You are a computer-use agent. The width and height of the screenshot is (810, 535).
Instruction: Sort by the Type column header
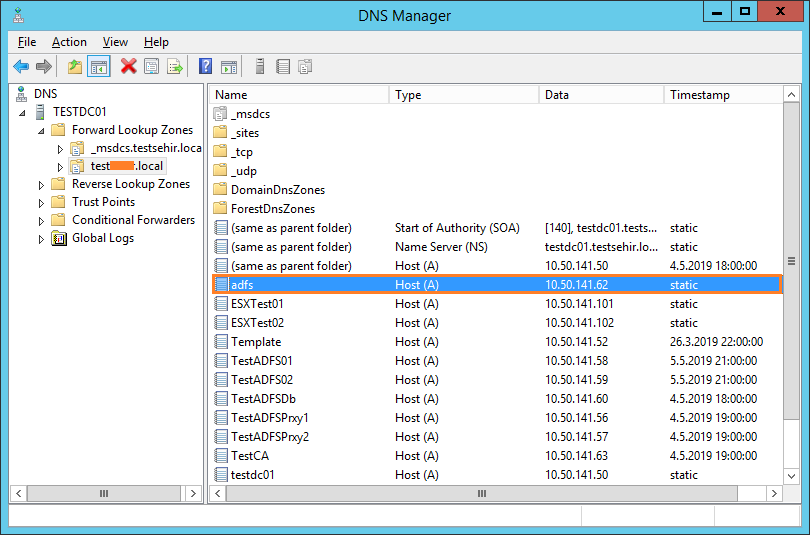coord(464,95)
